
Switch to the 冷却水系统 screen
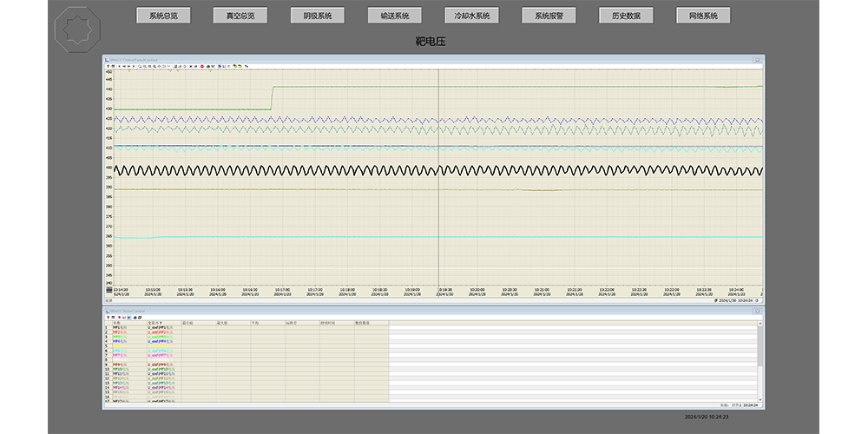(471, 16)
